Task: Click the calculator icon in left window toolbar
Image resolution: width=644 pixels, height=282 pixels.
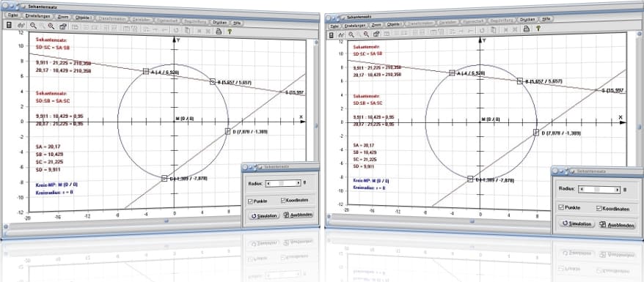Action: [x=9, y=26]
